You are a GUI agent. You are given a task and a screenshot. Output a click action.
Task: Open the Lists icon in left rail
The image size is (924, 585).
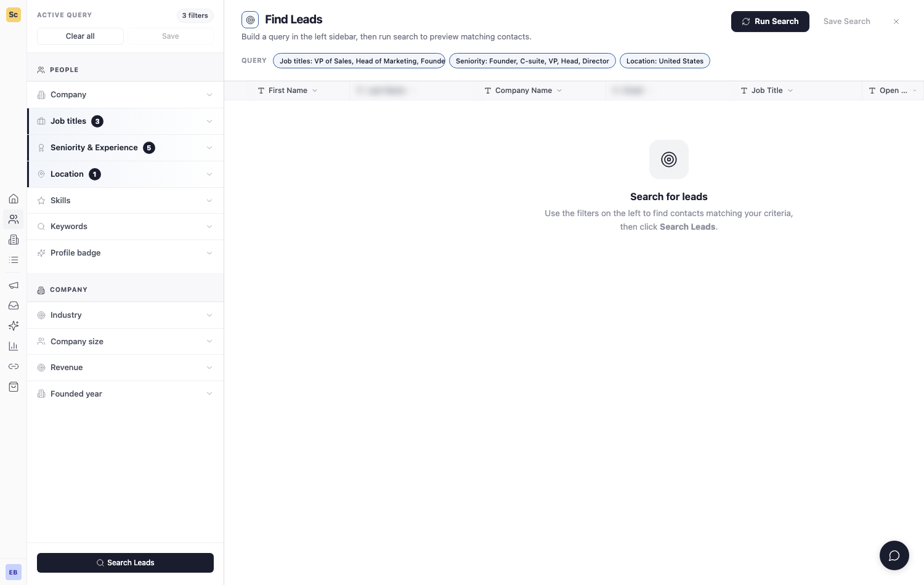pos(14,260)
